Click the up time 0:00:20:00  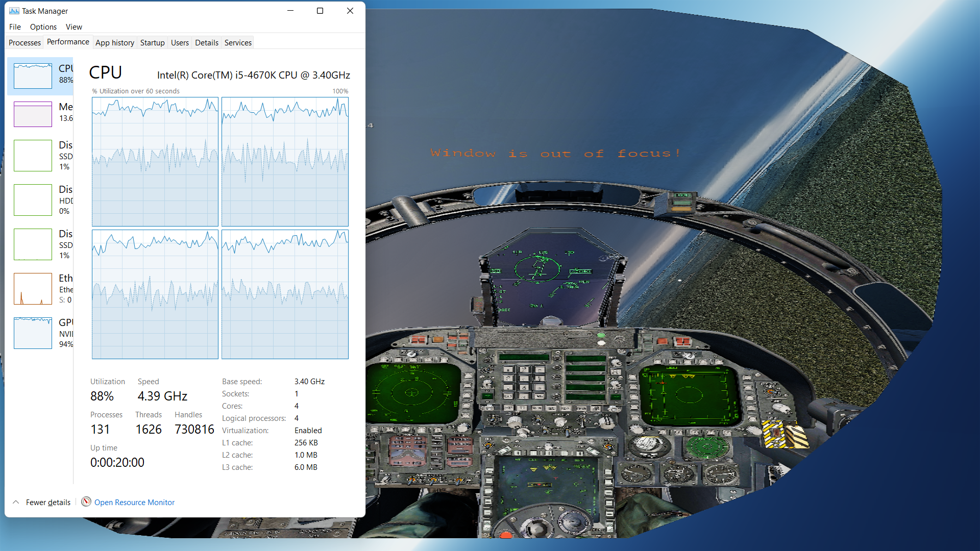117,463
